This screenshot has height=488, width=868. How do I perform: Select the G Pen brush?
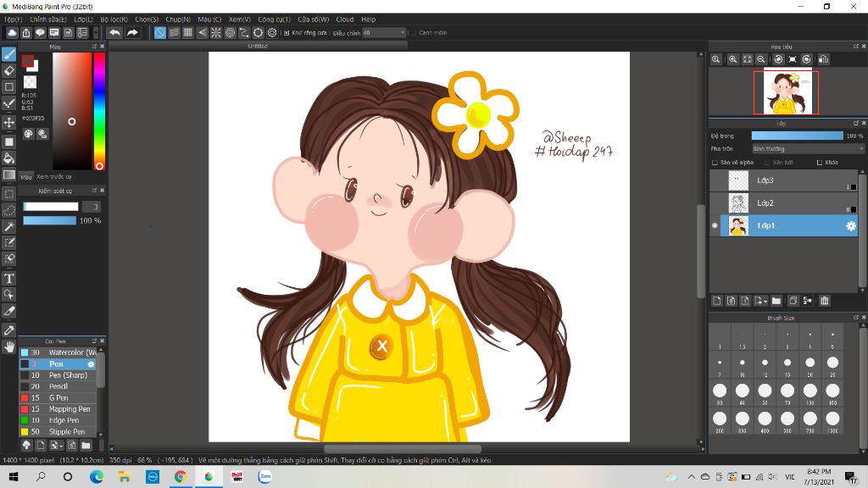tap(58, 398)
